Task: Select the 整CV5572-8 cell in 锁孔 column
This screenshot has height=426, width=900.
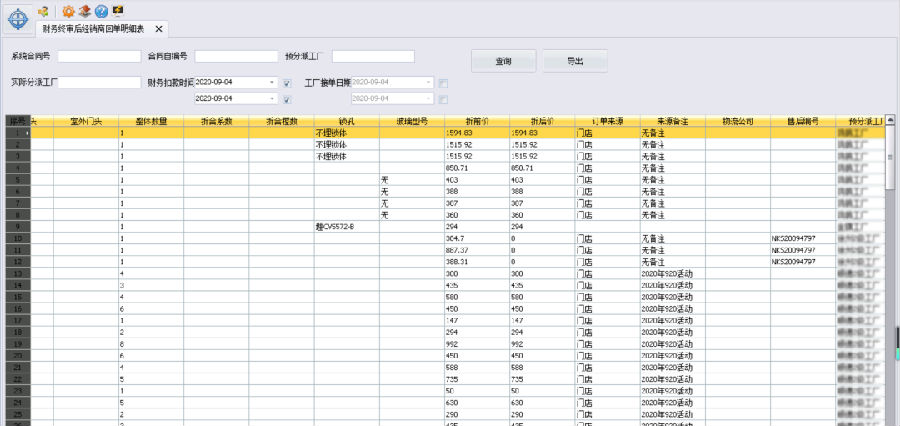Action: [x=346, y=226]
